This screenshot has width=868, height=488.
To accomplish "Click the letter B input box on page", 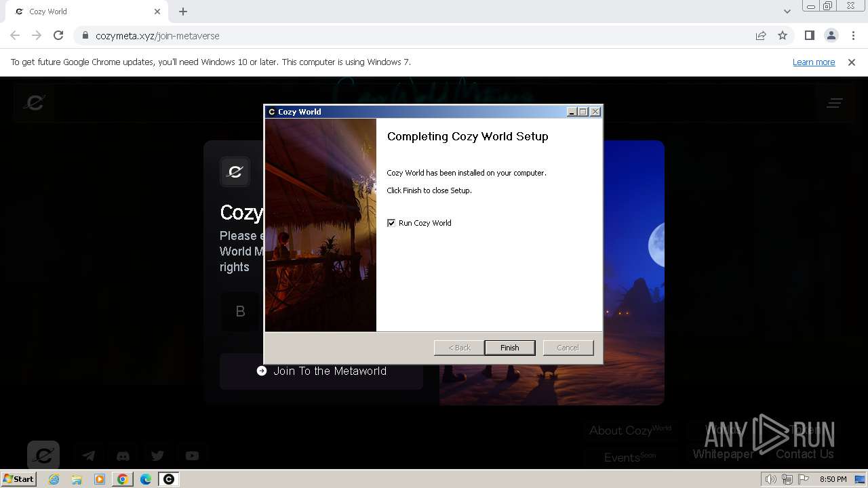I will (x=240, y=311).
